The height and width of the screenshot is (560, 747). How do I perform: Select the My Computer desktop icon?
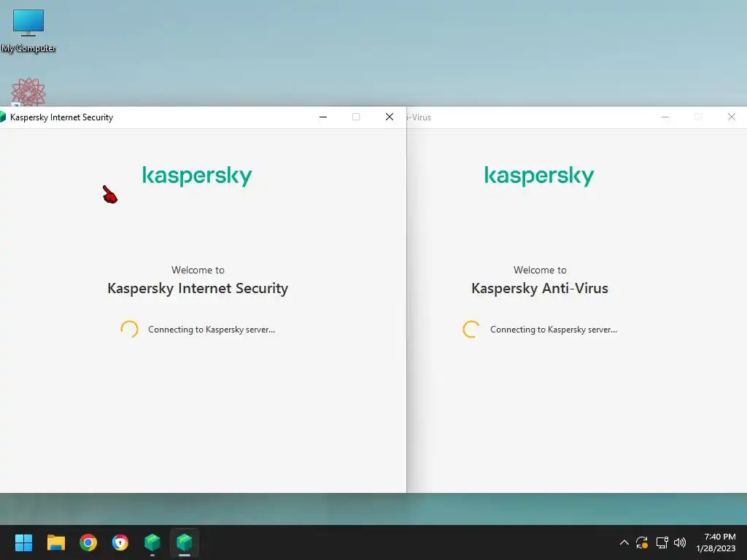pyautogui.click(x=28, y=31)
